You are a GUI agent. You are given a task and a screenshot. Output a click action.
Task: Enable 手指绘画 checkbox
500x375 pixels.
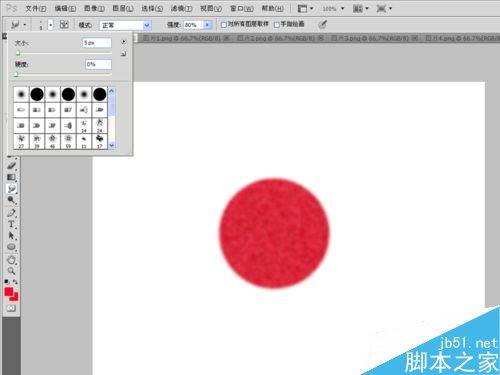tap(276, 25)
